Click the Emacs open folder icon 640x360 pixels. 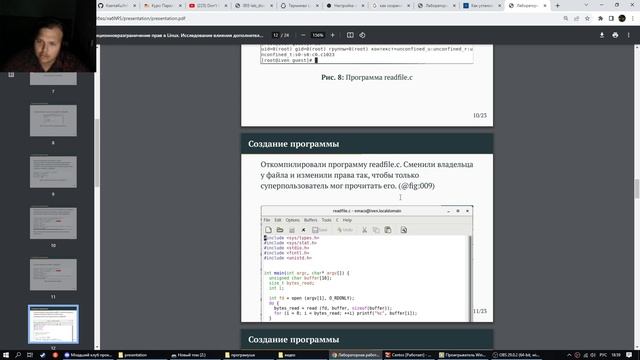280,230
